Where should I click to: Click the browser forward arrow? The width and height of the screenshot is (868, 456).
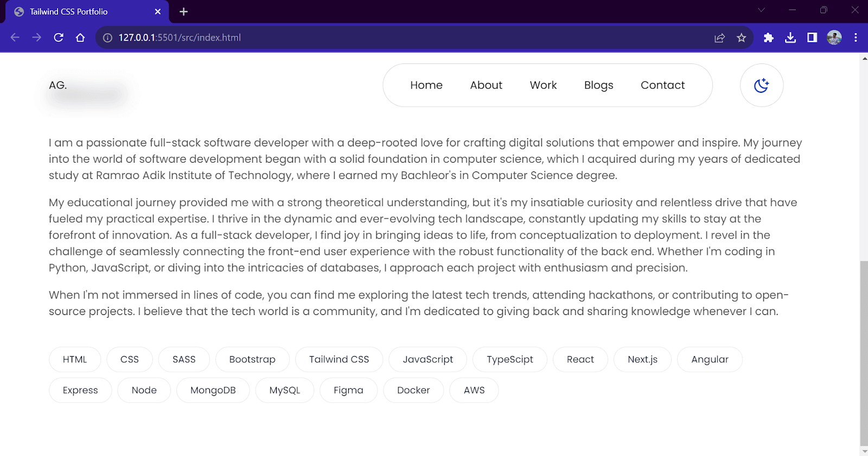click(x=37, y=37)
